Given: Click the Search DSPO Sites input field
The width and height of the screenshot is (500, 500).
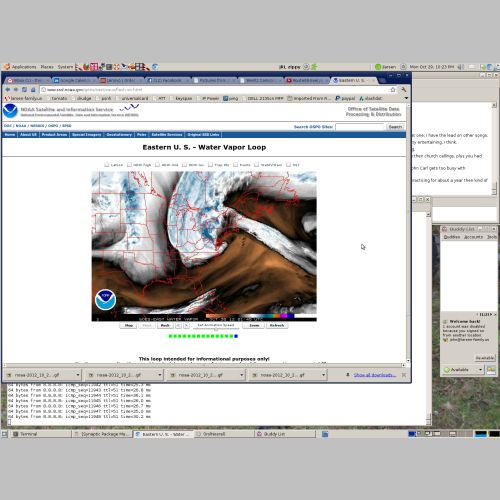Looking at the screenshot, I should pos(360,127).
